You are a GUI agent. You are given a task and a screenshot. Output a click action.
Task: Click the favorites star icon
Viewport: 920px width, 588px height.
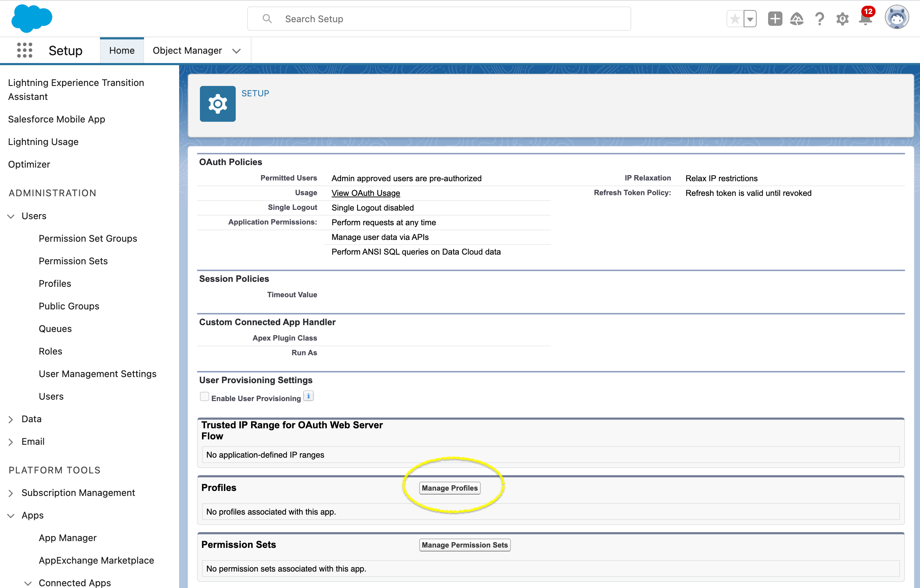[x=735, y=19]
